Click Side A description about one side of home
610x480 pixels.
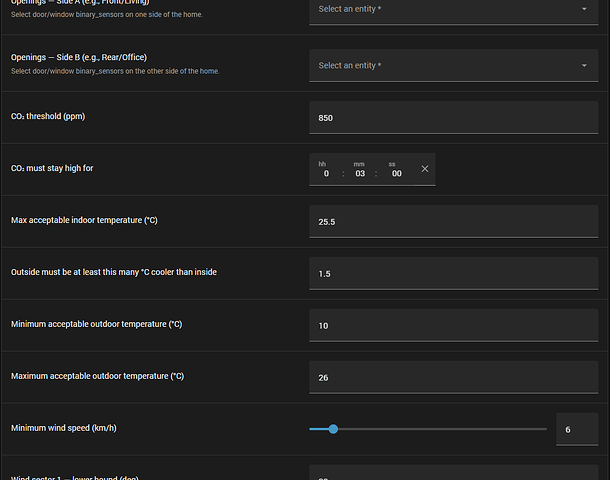tap(107, 15)
